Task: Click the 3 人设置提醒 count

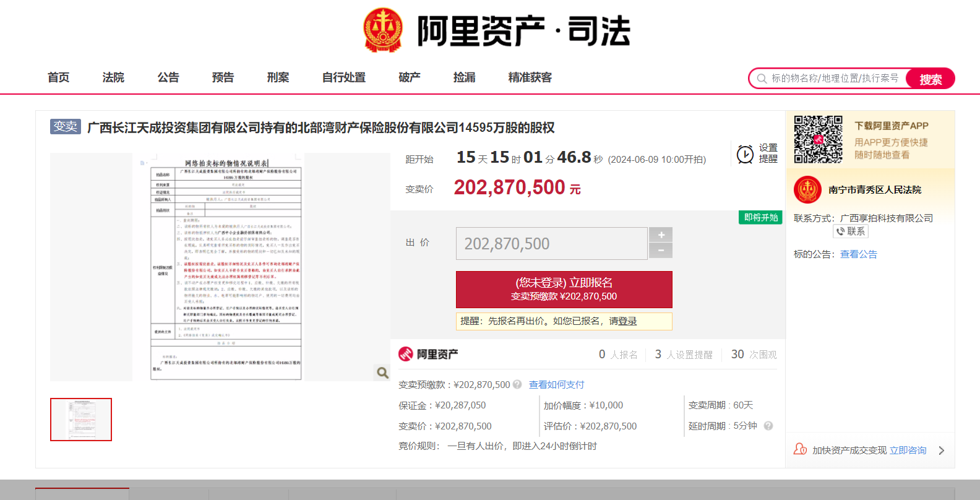Action: click(x=684, y=355)
